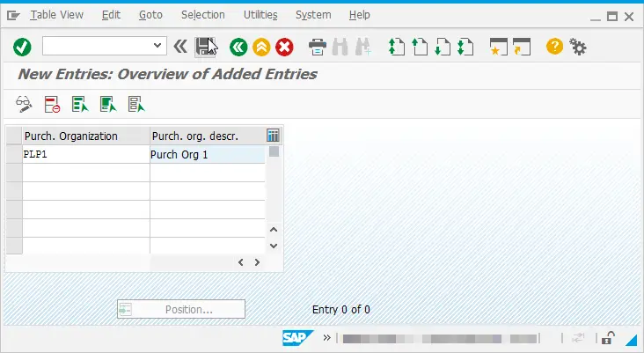Screen dimensions: 644x353
Task: Go to Next Page icon
Action: coord(443,47)
